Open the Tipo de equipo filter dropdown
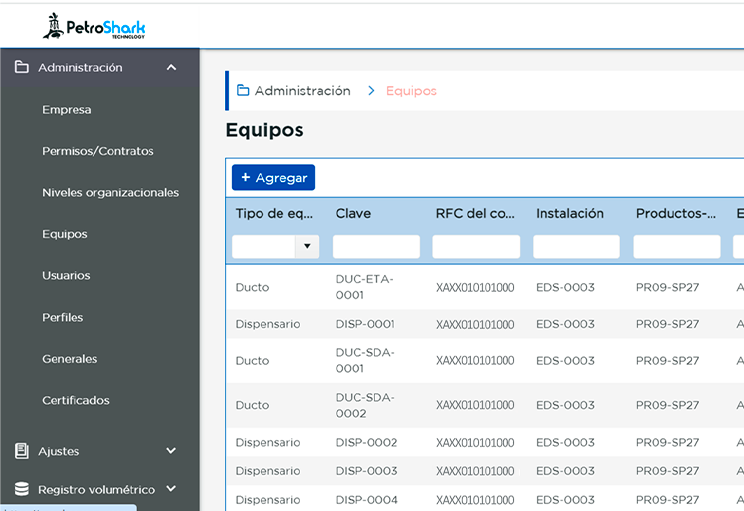This screenshot has width=744, height=511. (x=307, y=246)
